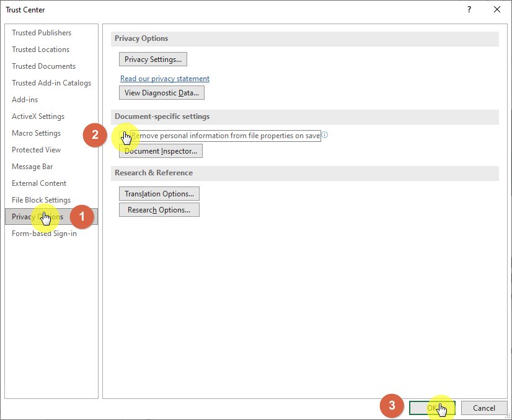Click the Privacy Settings button
This screenshot has width=512, height=420.
point(153,59)
